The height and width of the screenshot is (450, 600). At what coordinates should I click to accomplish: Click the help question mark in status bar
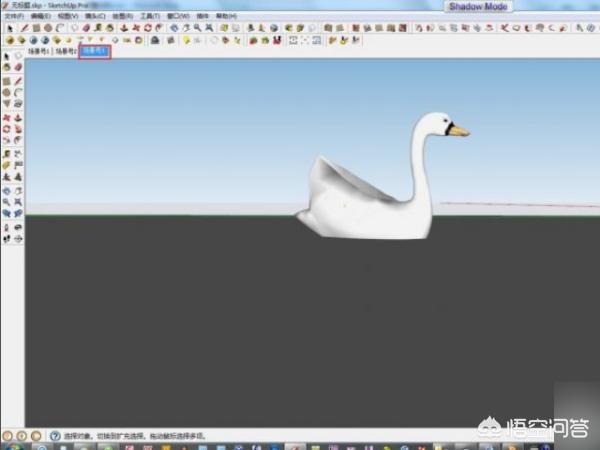click(x=54, y=436)
